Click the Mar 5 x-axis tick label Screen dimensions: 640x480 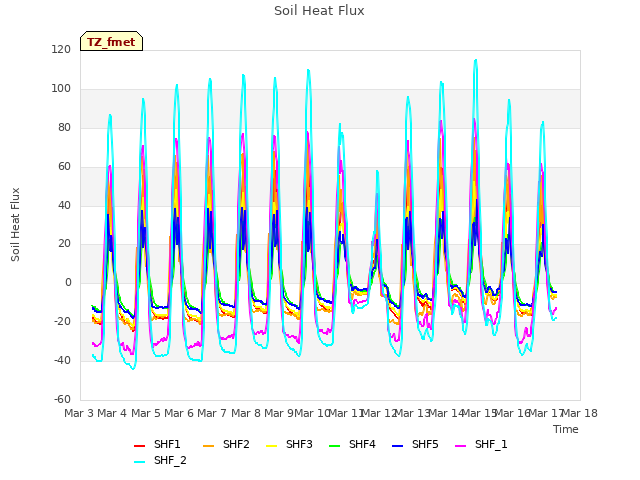click(146, 413)
